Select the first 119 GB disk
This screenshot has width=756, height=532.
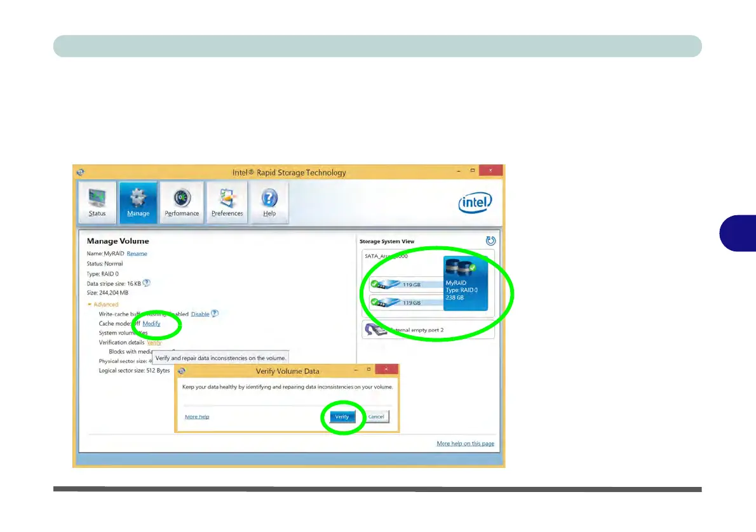click(406, 284)
